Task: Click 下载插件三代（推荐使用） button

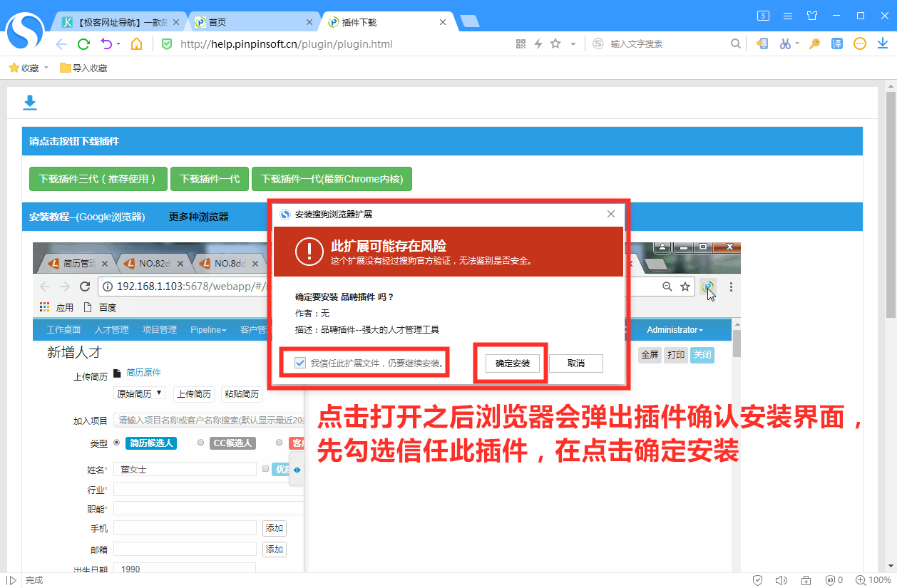Action: coord(98,179)
